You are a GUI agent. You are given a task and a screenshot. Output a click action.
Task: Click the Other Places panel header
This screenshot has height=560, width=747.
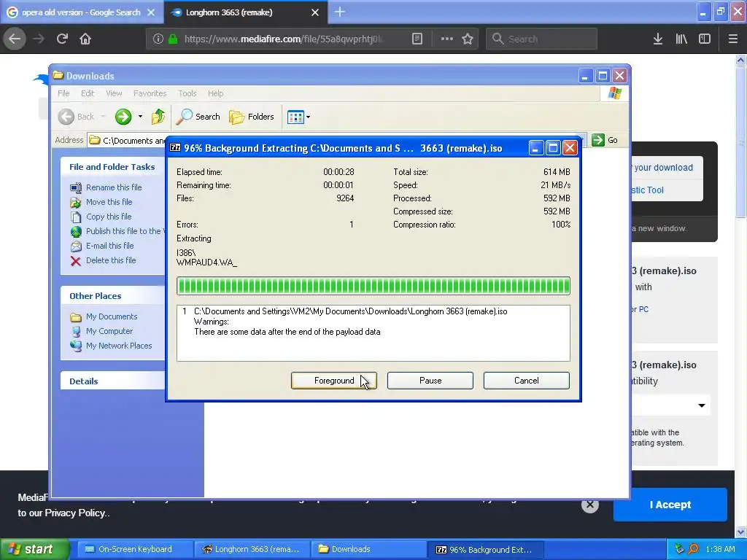pyautogui.click(x=113, y=296)
